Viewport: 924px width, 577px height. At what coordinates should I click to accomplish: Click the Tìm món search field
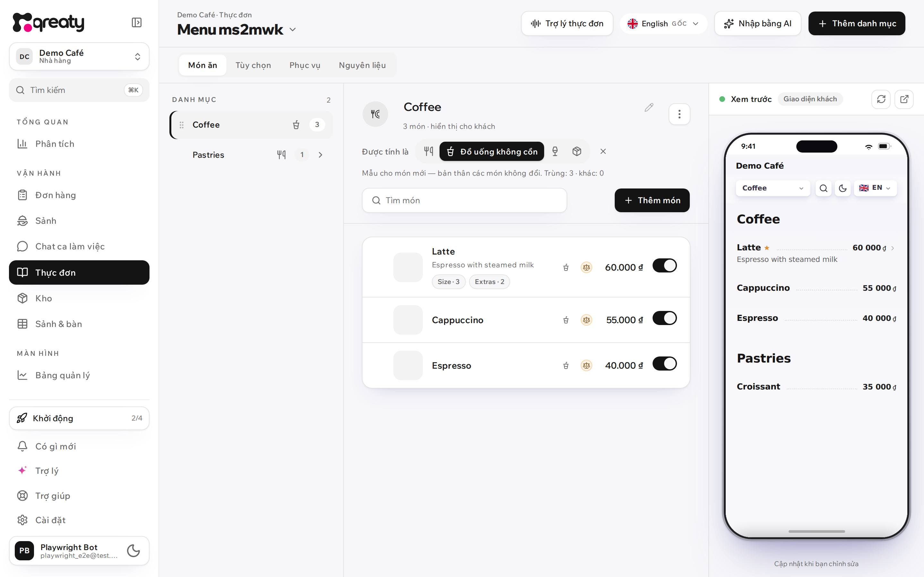pos(464,200)
